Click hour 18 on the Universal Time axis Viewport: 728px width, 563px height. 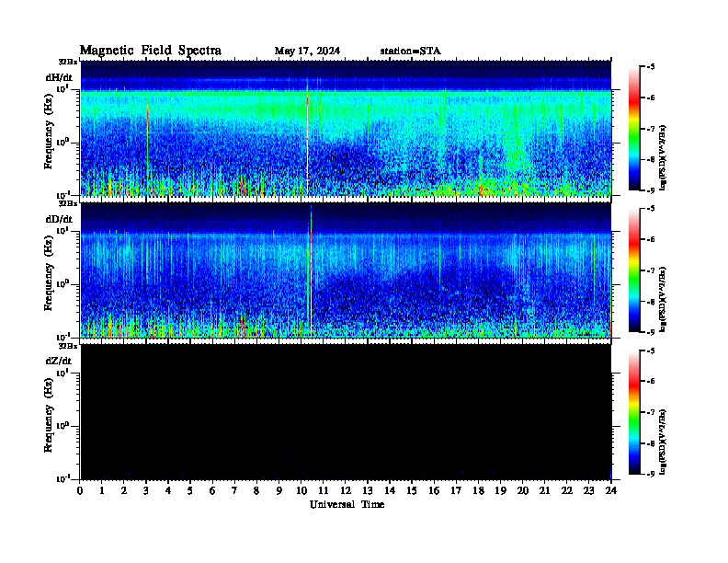[x=478, y=491]
